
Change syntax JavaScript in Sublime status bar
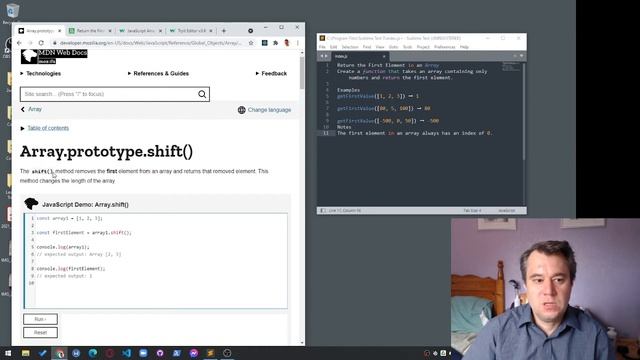pyautogui.click(x=507, y=211)
